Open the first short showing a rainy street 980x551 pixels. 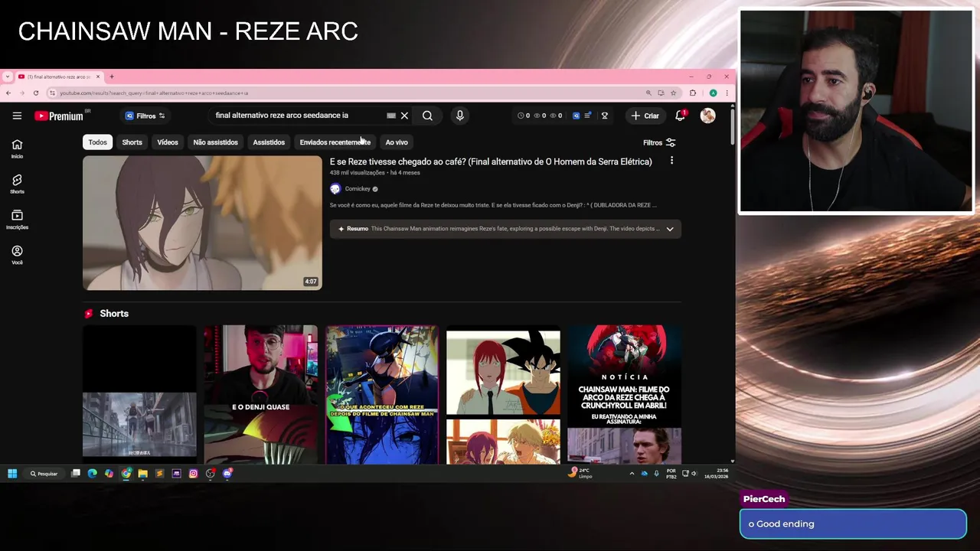[139, 394]
